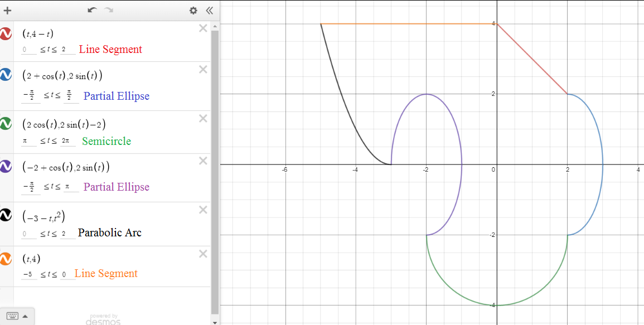Screen dimensions: 644x325
Task: Click the purple partial ellipse color icon
Action: pyautogui.click(x=6, y=166)
